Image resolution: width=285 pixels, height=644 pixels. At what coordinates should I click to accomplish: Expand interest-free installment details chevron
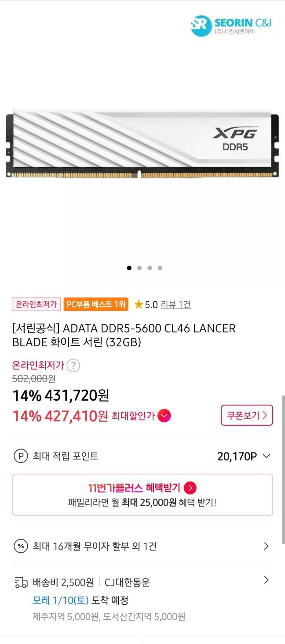coord(266,546)
